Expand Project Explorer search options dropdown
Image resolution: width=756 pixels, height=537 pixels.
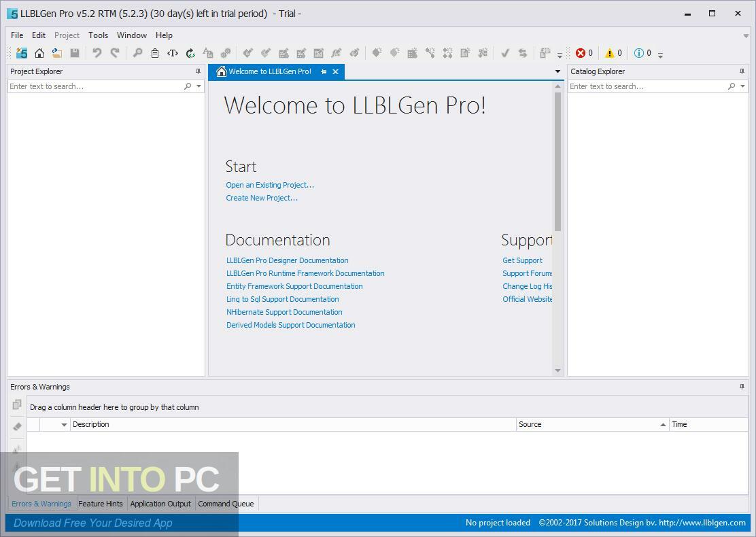199,86
